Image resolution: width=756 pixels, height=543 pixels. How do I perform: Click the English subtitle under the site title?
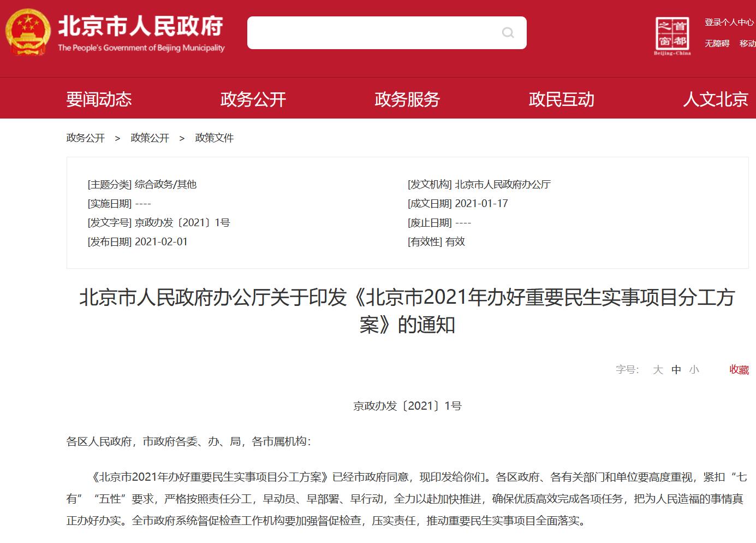click(x=141, y=48)
